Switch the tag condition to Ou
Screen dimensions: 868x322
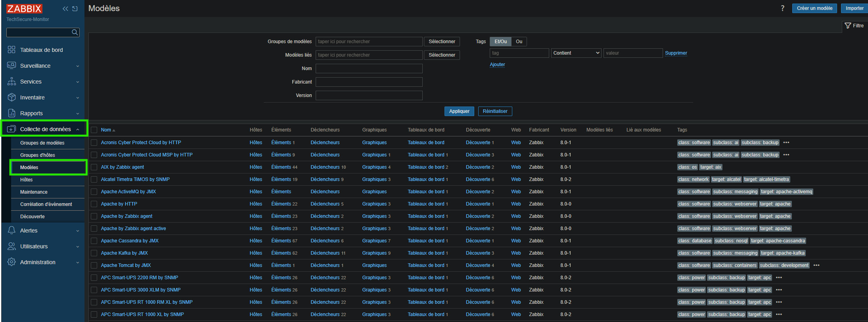tap(519, 42)
